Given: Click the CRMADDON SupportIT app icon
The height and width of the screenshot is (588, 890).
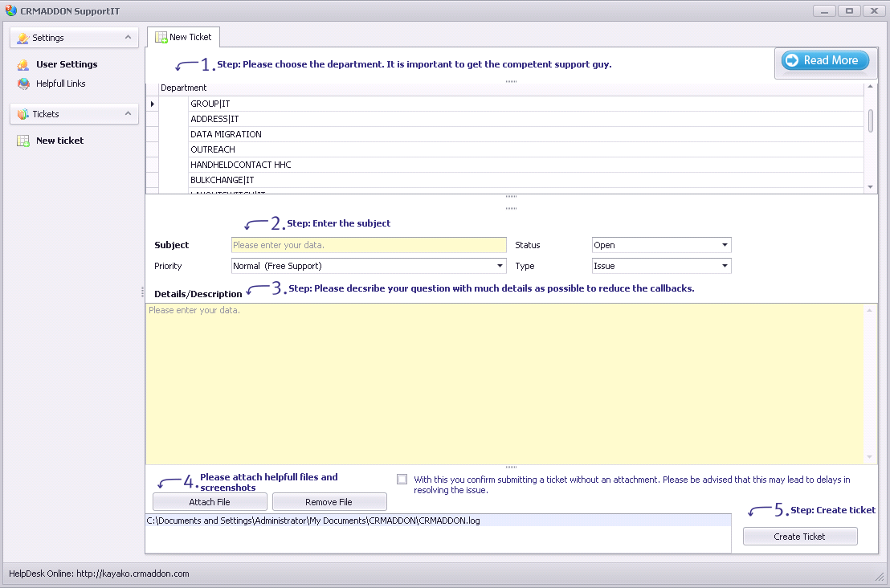Looking at the screenshot, I should 10,10.
